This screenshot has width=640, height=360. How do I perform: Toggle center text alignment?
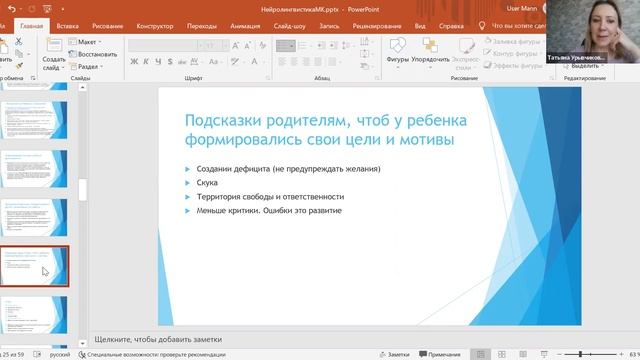pyautogui.click(x=294, y=62)
